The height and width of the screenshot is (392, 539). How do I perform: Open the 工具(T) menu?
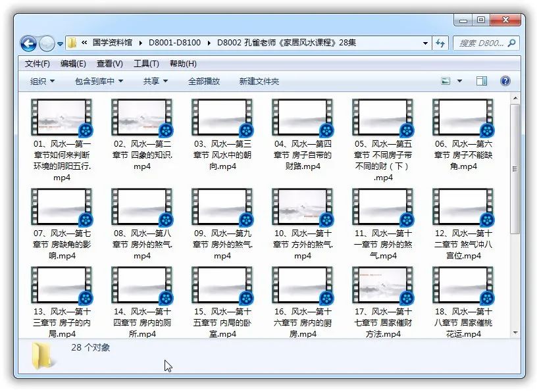146,64
